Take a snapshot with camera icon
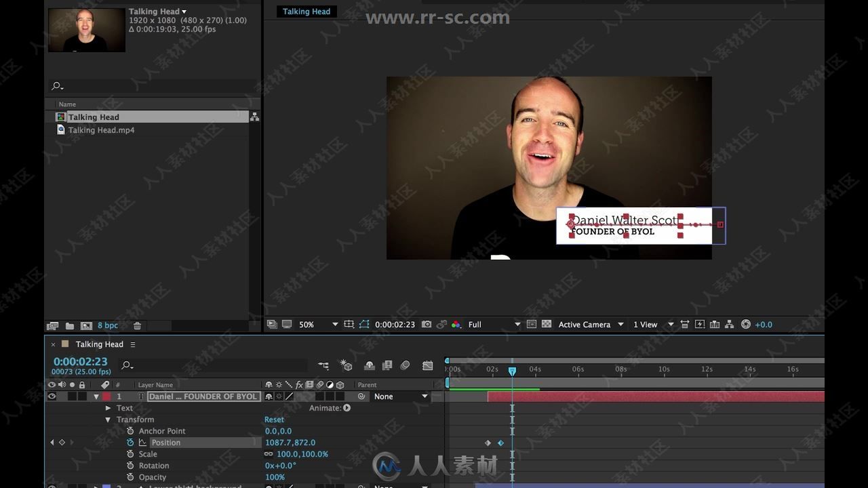 [427, 325]
